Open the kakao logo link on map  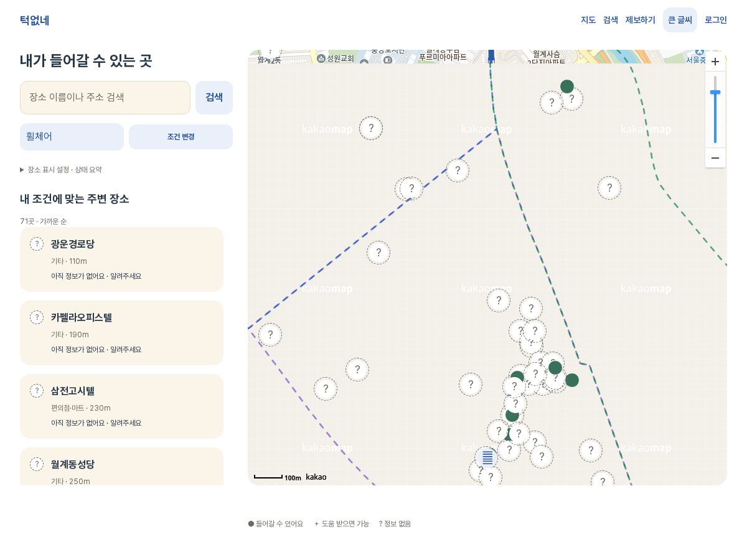click(316, 477)
